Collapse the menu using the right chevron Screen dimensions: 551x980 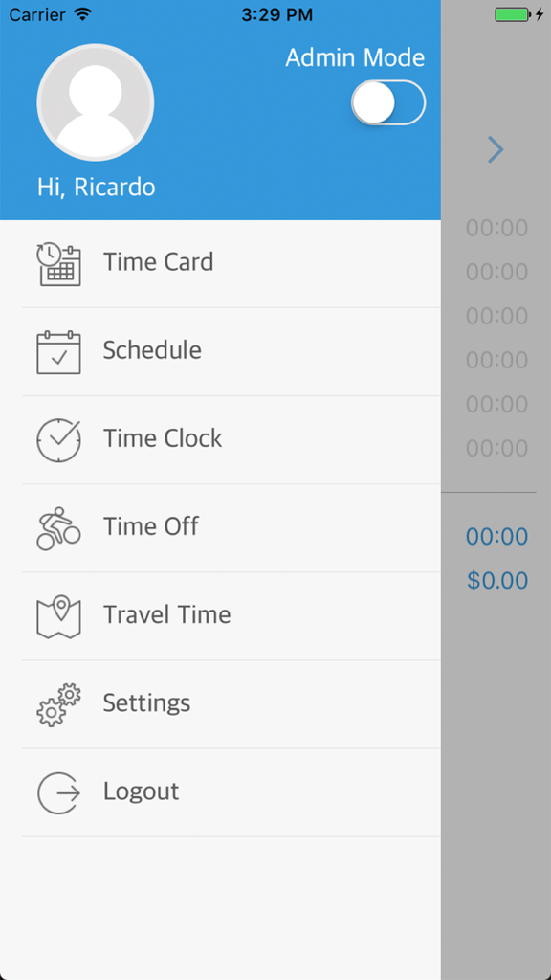coord(496,150)
